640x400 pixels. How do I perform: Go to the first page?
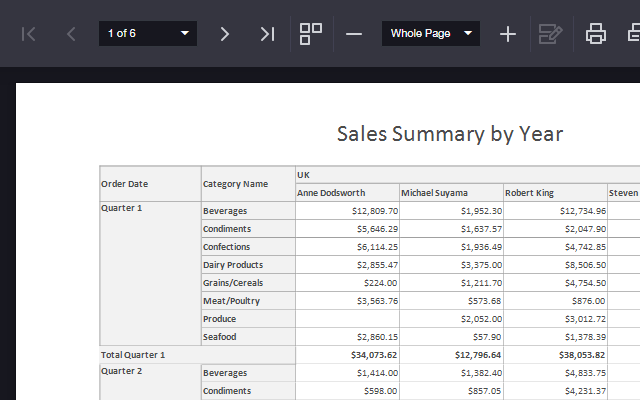pyautogui.click(x=29, y=34)
